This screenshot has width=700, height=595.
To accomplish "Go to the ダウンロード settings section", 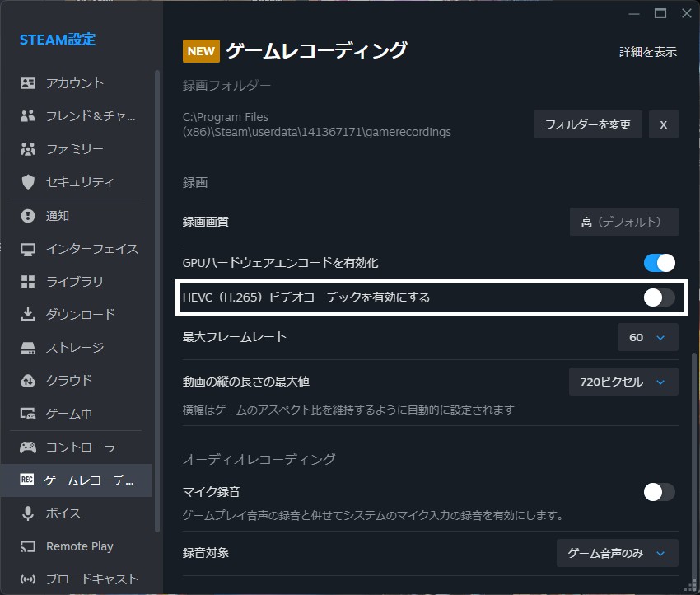I will point(76,315).
